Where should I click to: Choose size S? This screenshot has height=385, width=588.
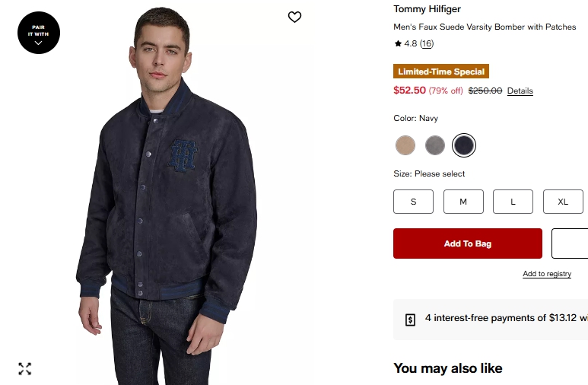(413, 202)
